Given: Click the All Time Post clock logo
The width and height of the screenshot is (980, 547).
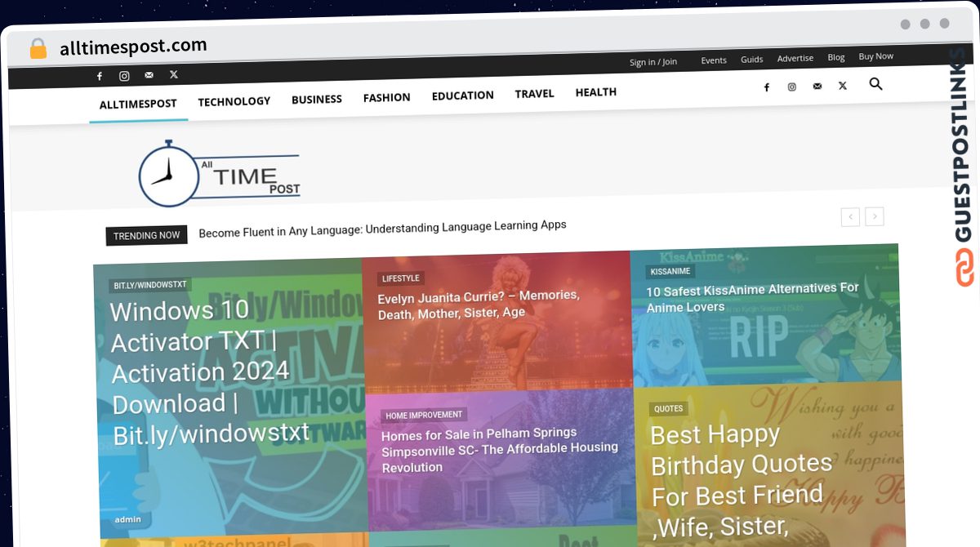Looking at the screenshot, I should [219, 173].
